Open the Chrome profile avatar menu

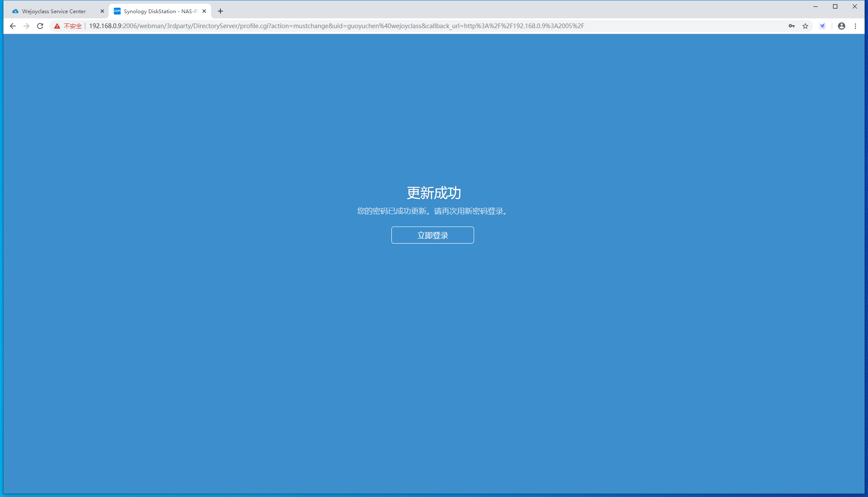tap(841, 26)
